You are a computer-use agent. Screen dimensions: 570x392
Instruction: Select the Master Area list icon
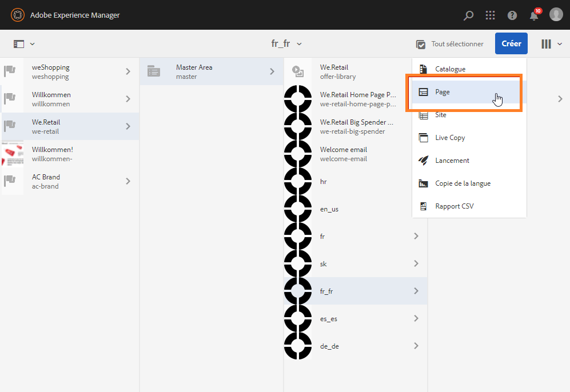(154, 71)
